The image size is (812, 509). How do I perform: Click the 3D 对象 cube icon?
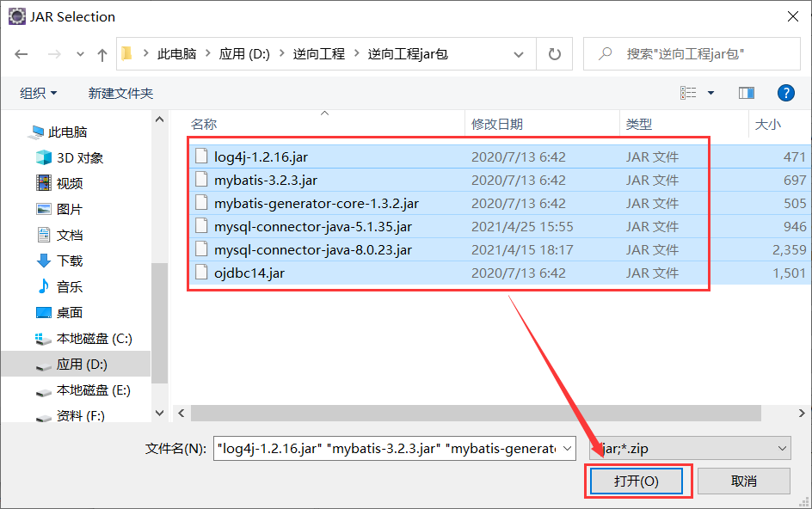tap(44, 157)
